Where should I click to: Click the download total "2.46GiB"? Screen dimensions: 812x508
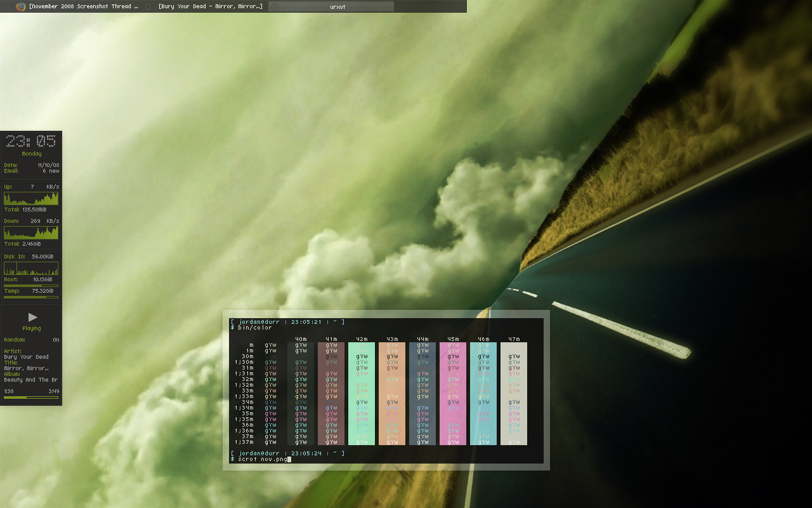click(32, 244)
